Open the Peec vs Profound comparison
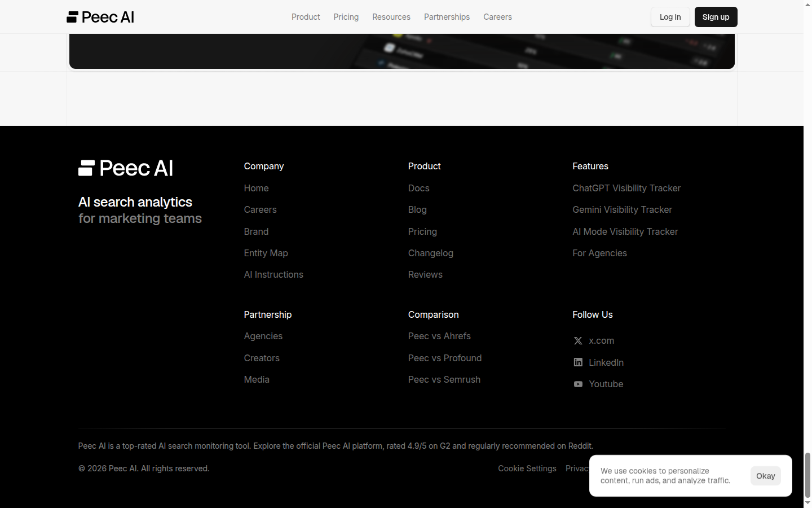The width and height of the screenshot is (812, 508). coord(445,358)
